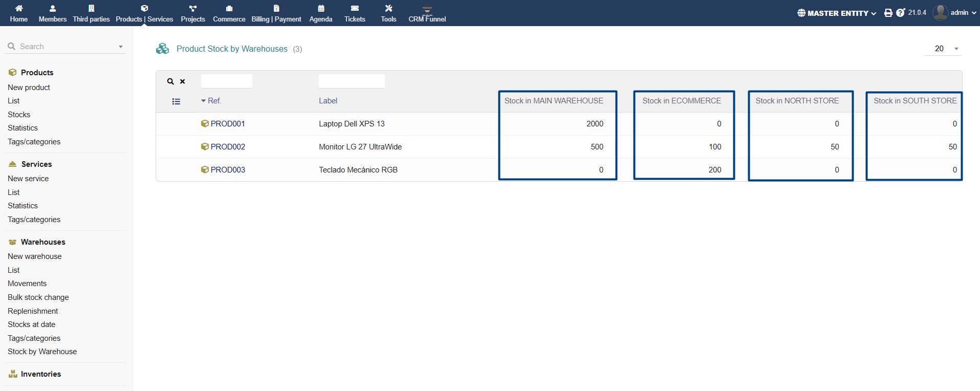980x391 pixels.
Task: Open the admin user dropdown
Action: pyautogui.click(x=955, y=13)
